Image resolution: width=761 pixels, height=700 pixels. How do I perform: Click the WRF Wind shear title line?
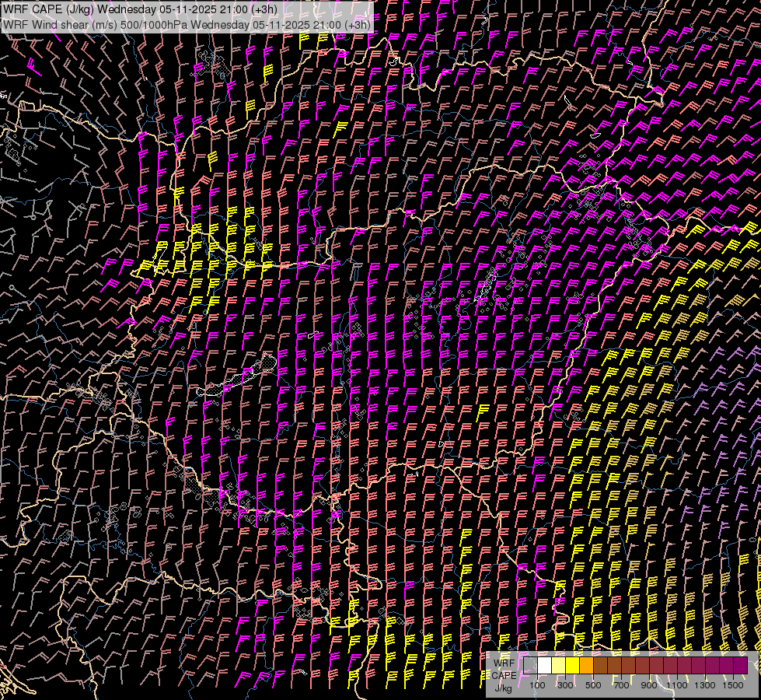pos(187,24)
